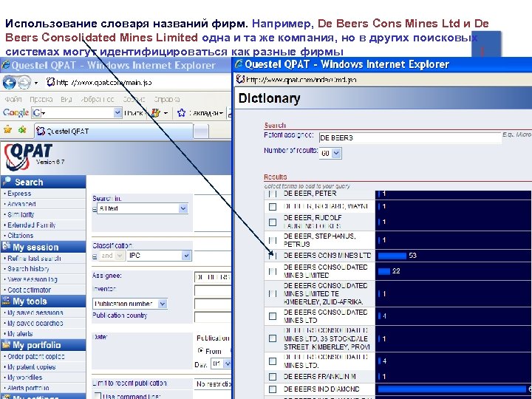Open My alerts link
The image size is (532, 399).
20,333
